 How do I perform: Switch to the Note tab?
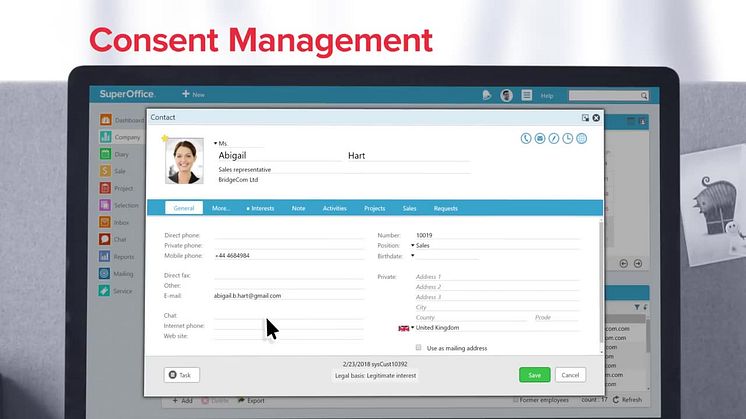pyautogui.click(x=298, y=208)
